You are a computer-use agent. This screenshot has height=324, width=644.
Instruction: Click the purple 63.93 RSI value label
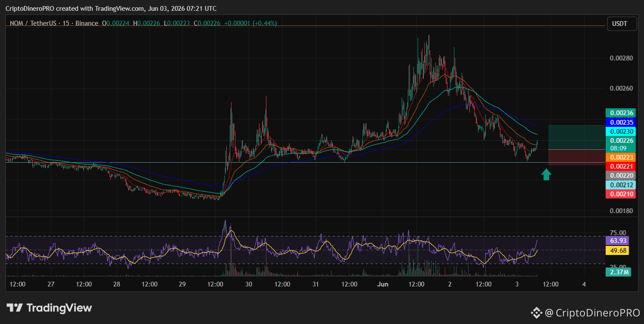617,241
